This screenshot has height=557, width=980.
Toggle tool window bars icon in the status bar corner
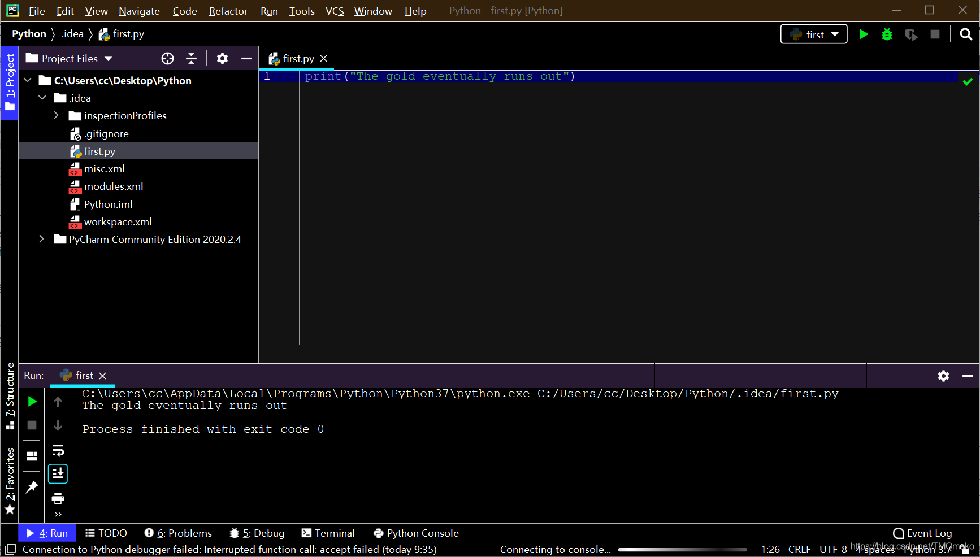tap(10, 549)
